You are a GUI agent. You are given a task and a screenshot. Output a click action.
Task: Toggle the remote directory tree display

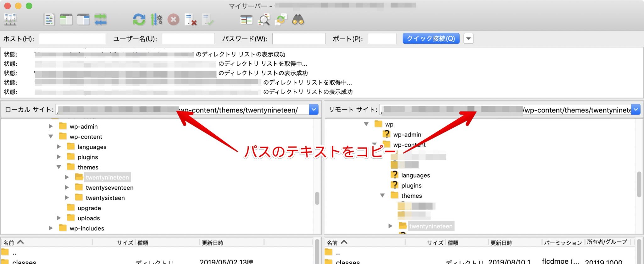click(83, 20)
